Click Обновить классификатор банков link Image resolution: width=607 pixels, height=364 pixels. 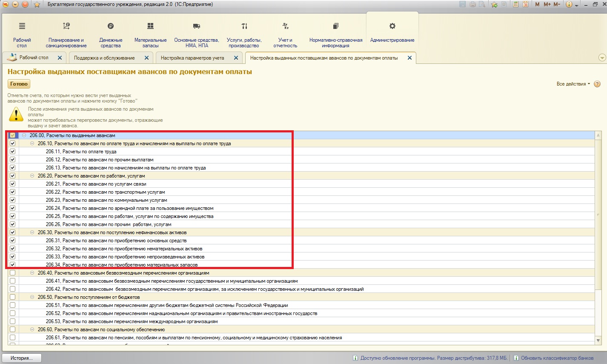click(x=557, y=358)
